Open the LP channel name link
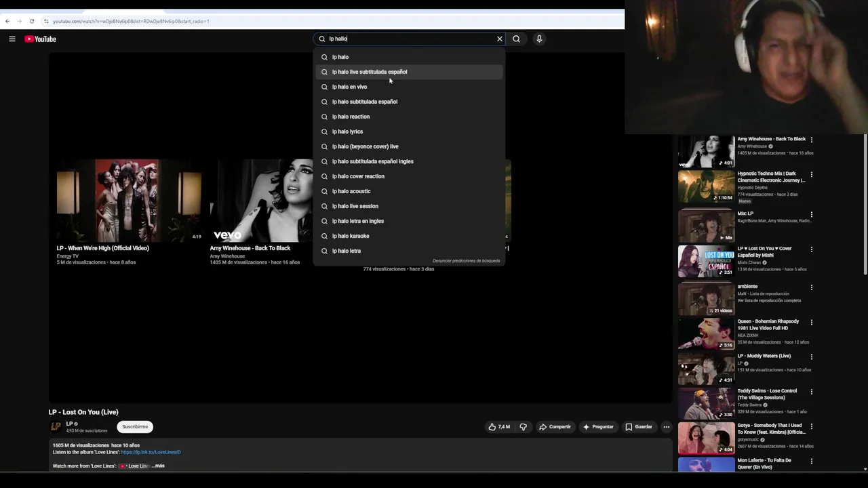Screen dimensions: 868x488 [69, 424]
